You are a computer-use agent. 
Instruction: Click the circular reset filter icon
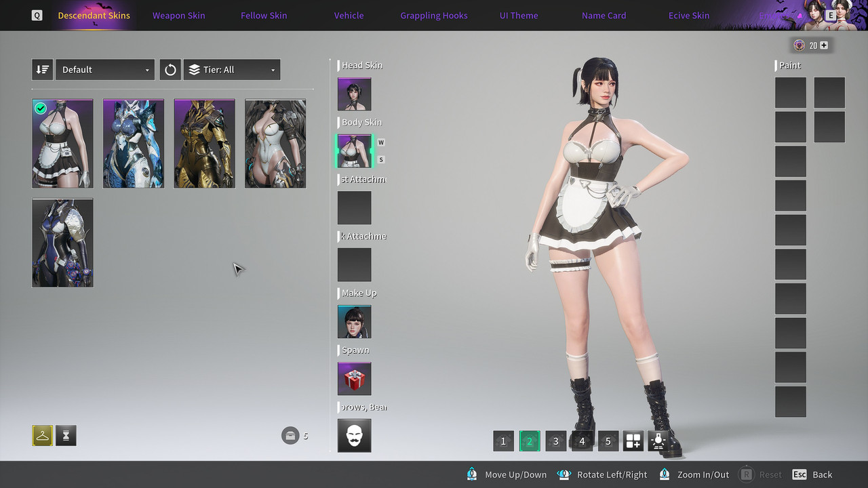[170, 70]
